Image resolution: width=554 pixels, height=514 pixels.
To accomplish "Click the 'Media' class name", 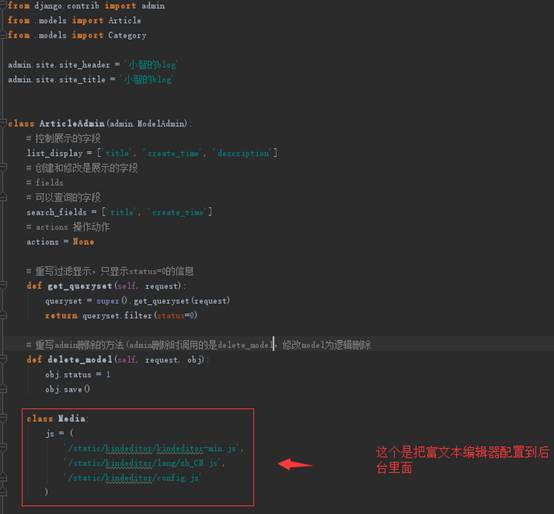I will pos(71,419).
